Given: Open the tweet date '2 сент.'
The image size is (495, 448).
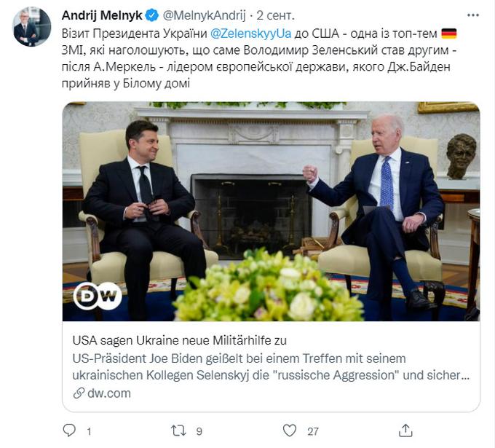Looking at the screenshot, I should (x=275, y=15).
